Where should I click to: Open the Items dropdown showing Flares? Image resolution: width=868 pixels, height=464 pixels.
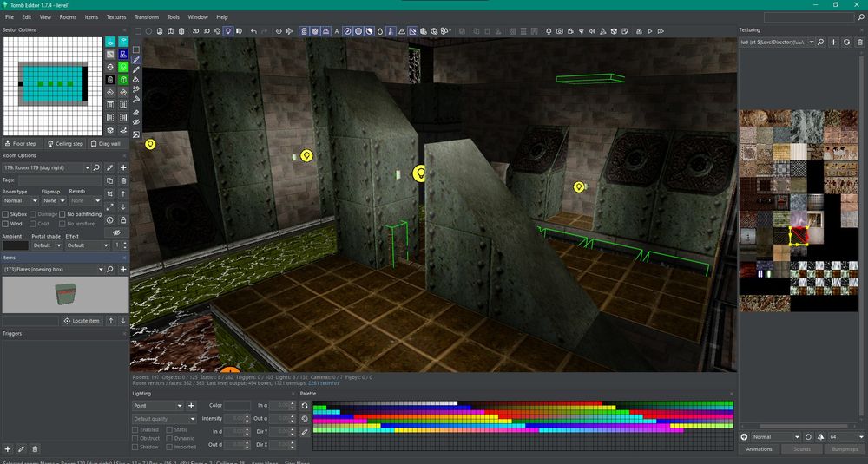point(53,270)
